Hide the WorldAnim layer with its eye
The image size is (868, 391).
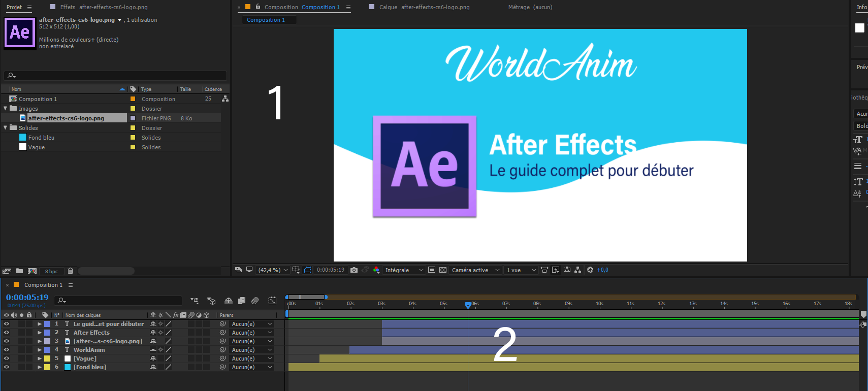pyautogui.click(x=7, y=350)
